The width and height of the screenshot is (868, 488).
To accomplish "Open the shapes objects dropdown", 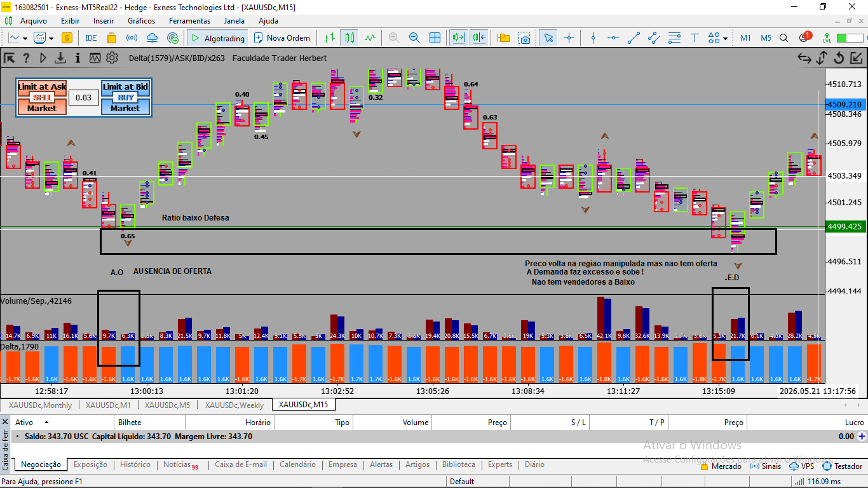I will (718, 38).
